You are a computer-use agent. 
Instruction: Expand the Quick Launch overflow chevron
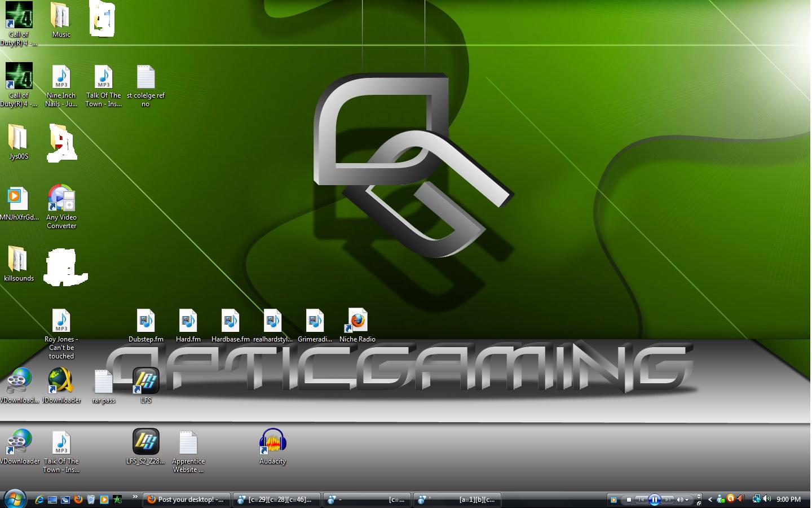(135, 497)
